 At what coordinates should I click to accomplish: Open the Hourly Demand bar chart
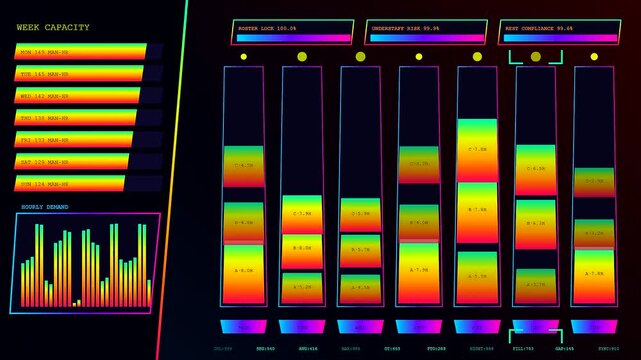click(x=85, y=263)
